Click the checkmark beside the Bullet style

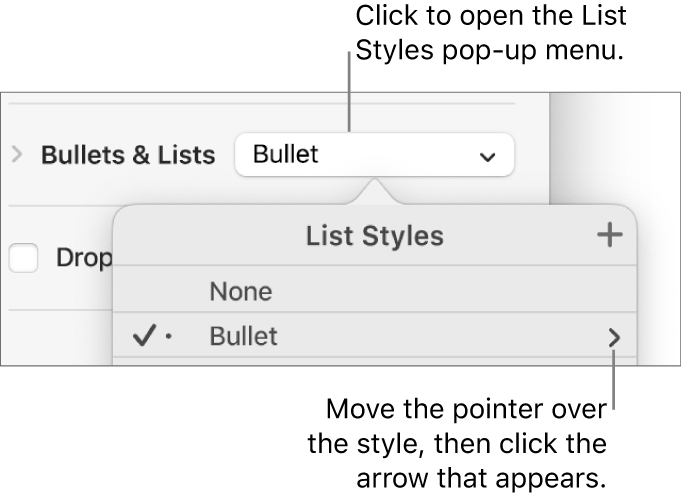tap(143, 337)
